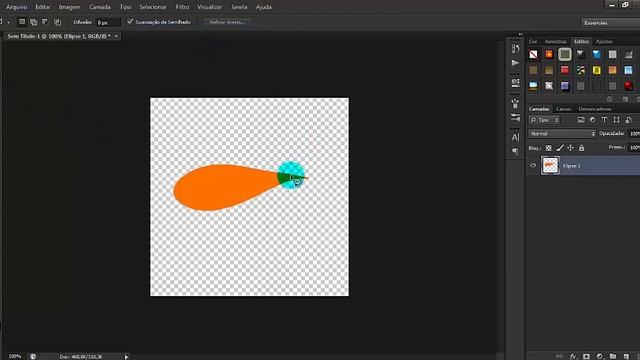Viewport: 640px width, 360px height.
Task: Open the Imagem menu
Action: pos(69,7)
